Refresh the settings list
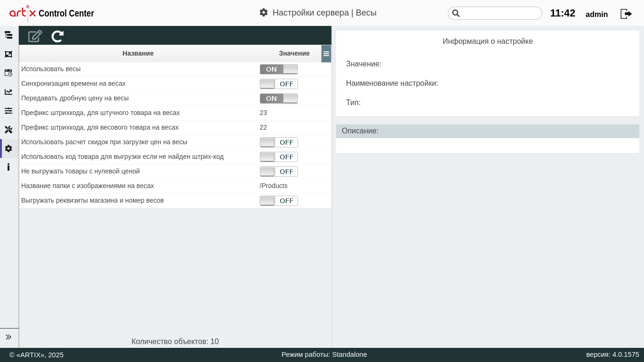644x362 pixels. 58,36
